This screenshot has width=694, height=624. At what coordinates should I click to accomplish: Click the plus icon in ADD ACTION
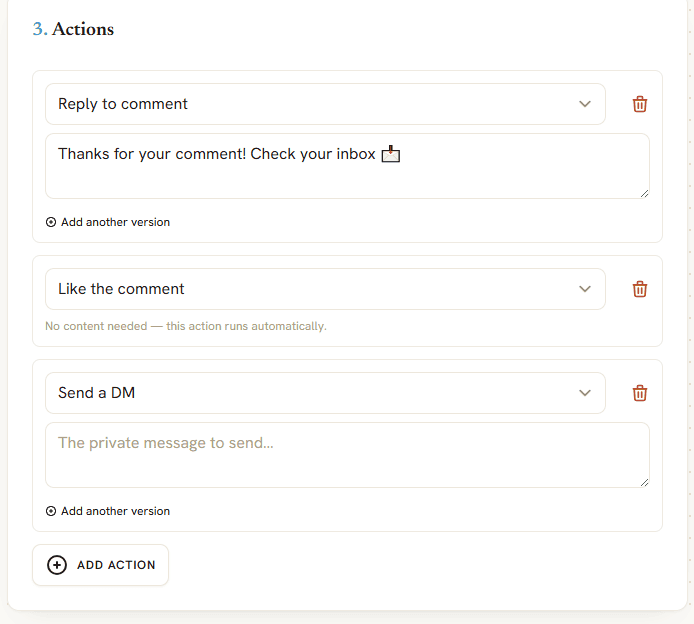pyautogui.click(x=57, y=565)
